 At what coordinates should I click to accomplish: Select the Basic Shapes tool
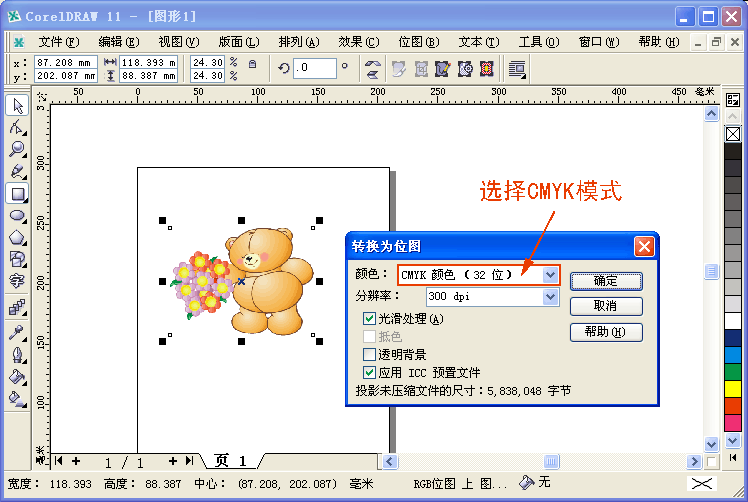pyautogui.click(x=17, y=260)
